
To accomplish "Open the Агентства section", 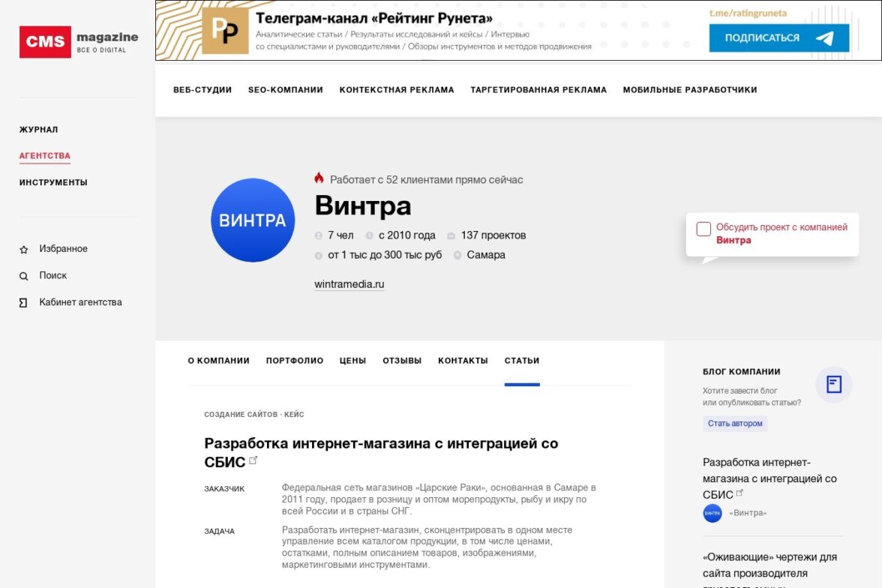I will [x=45, y=156].
